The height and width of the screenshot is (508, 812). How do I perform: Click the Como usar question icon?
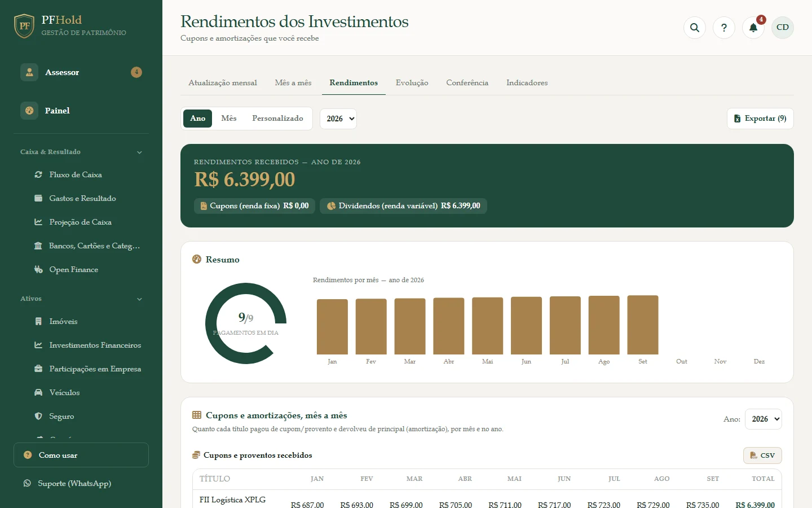click(x=28, y=455)
